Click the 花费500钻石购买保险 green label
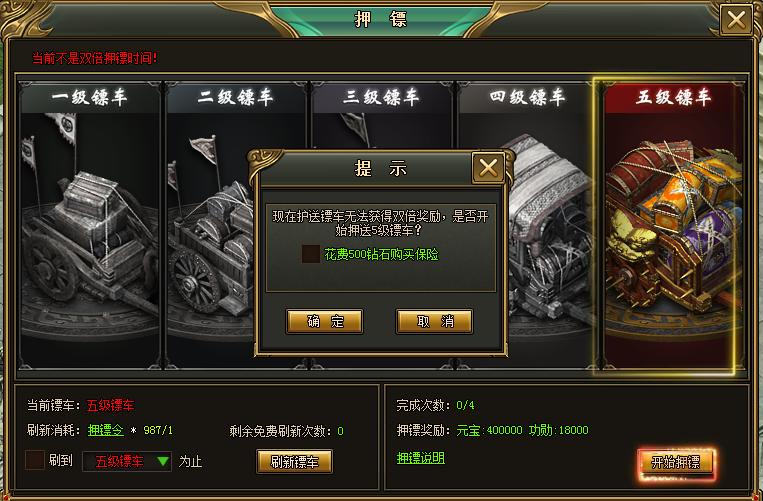The width and height of the screenshot is (763, 501). point(381,254)
